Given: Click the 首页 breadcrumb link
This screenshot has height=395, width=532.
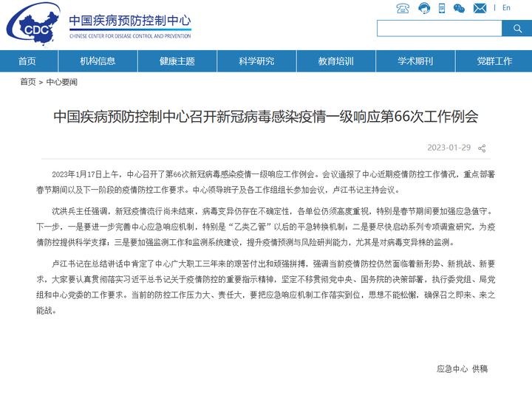Looking at the screenshot, I should tap(28, 82).
